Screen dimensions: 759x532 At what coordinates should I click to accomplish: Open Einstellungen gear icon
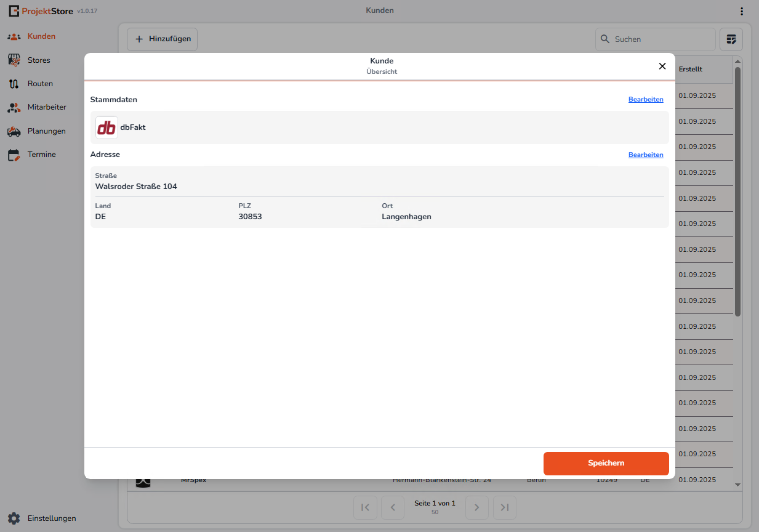[14, 518]
